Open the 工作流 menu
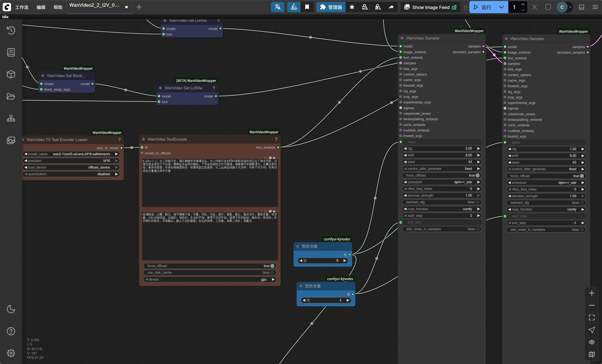The image size is (602, 364). tap(22, 7)
